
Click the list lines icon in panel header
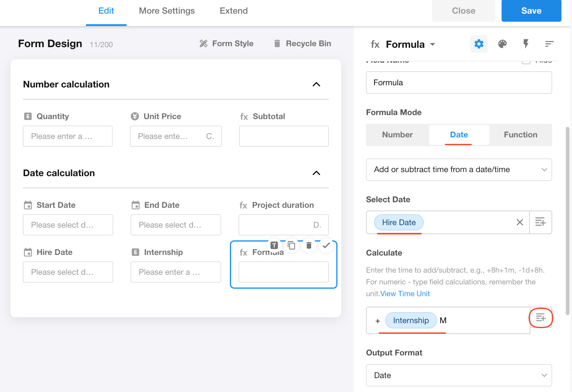click(x=549, y=44)
